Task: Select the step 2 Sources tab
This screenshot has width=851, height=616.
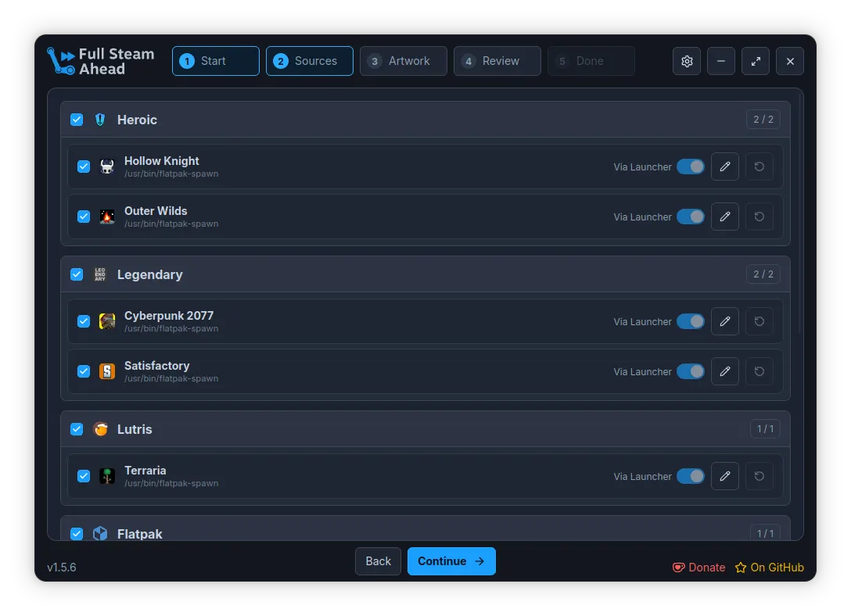Action: (x=310, y=61)
